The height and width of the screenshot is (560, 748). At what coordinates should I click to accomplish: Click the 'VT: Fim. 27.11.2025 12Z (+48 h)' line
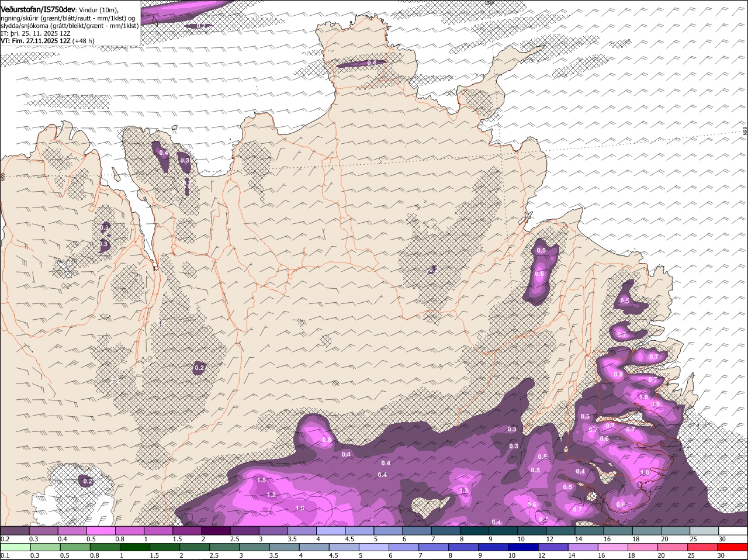pos(47,41)
